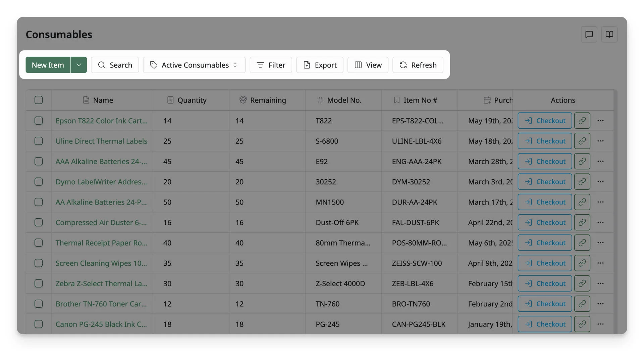Export the consumables table
Screen dimensions: 644x351
pyautogui.click(x=320, y=65)
